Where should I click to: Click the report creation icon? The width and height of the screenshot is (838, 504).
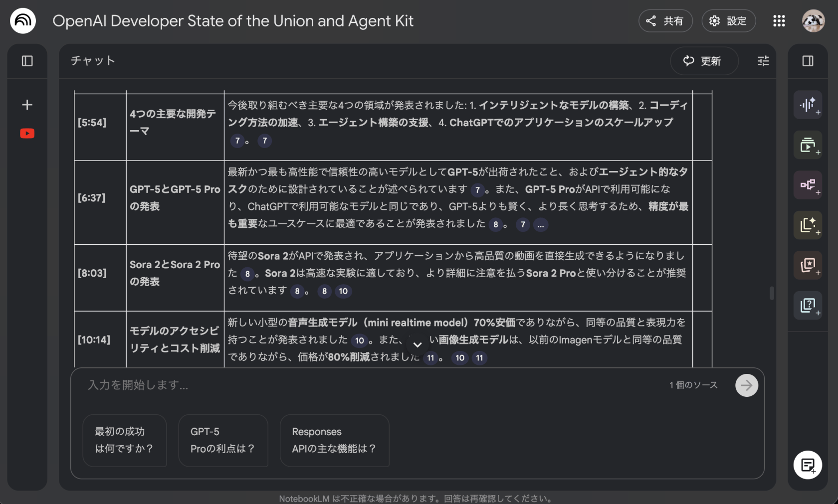(808, 225)
